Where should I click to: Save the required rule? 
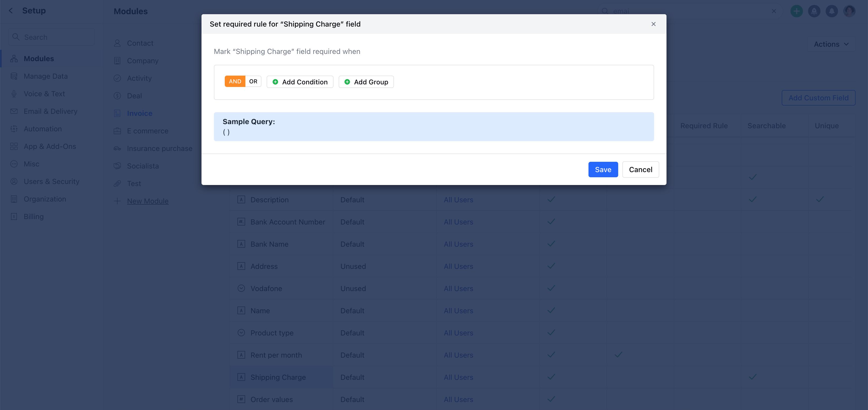(603, 169)
